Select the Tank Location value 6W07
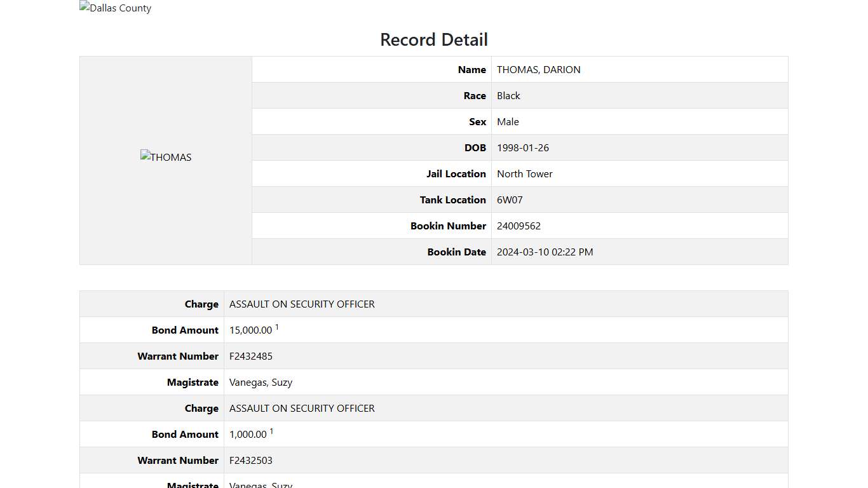 click(x=510, y=200)
